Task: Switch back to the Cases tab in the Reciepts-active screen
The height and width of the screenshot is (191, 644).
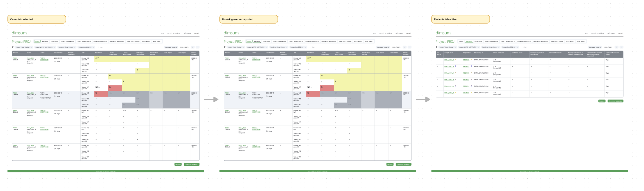Action: pos(461,41)
